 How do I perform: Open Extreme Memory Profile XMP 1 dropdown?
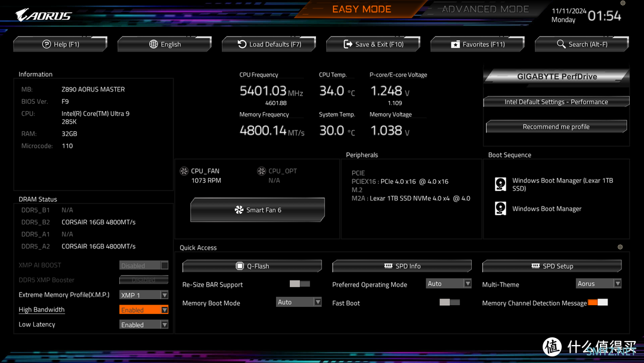(144, 295)
